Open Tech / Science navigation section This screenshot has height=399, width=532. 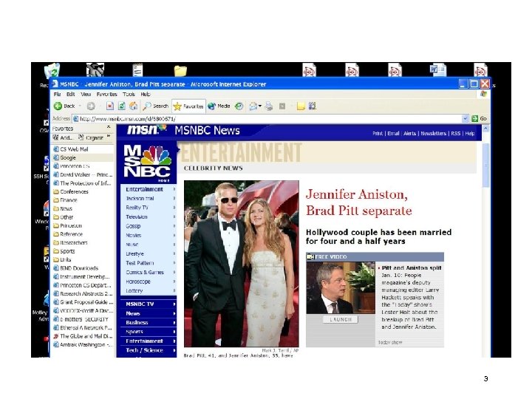[149, 350]
